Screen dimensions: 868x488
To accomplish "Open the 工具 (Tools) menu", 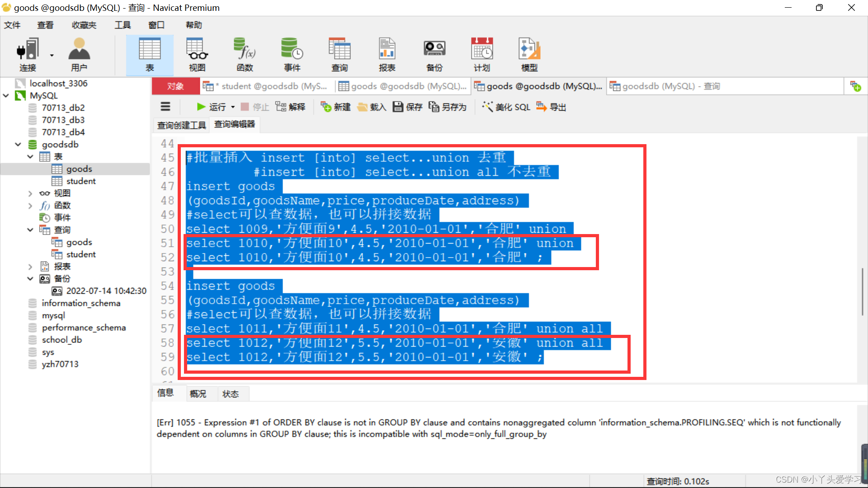I will tap(123, 25).
